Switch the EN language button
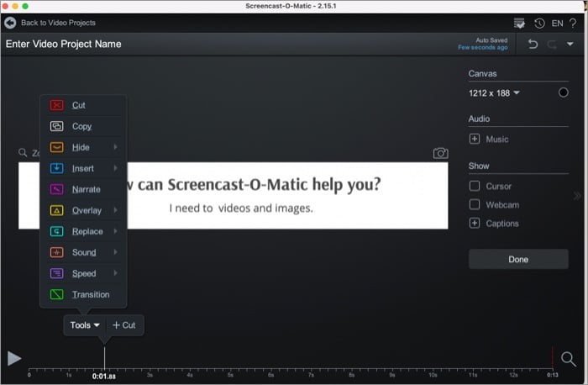 [557, 24]
